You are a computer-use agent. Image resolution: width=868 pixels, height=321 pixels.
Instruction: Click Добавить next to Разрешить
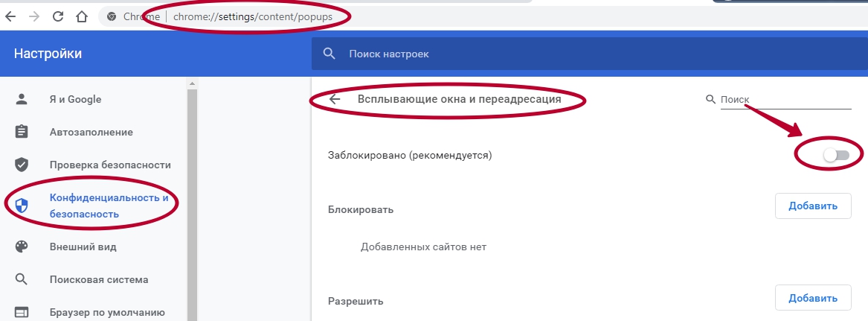[813, 298]
